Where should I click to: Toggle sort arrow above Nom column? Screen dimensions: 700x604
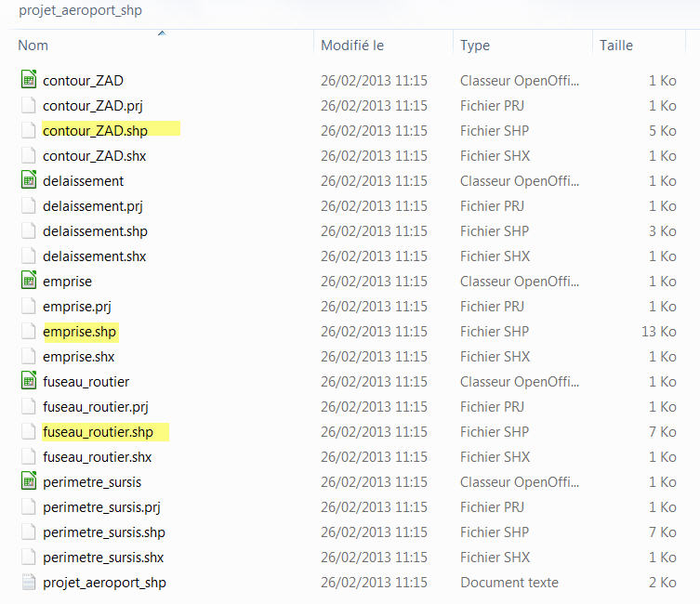[162, 33]
